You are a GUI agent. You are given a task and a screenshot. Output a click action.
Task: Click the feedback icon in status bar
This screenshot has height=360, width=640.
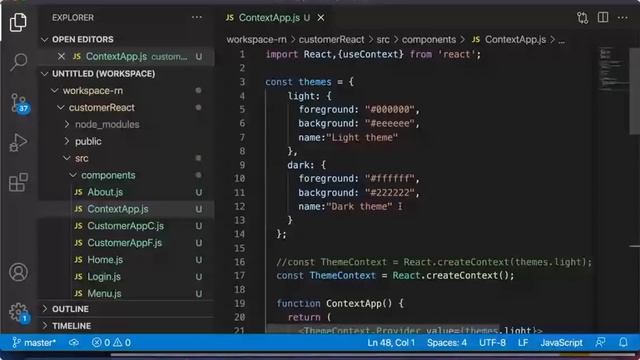[600, 342]
